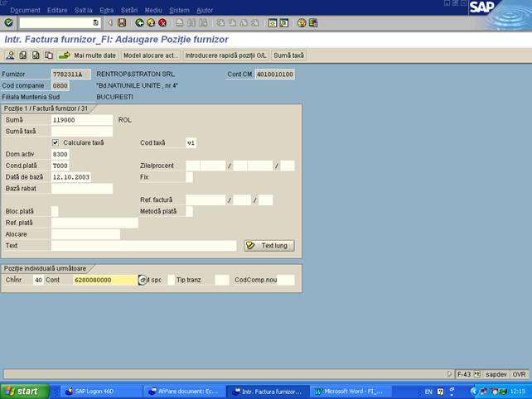532x399 pixels.
Task: Click the Cod taxă input field
Action: tap(191, 142)
